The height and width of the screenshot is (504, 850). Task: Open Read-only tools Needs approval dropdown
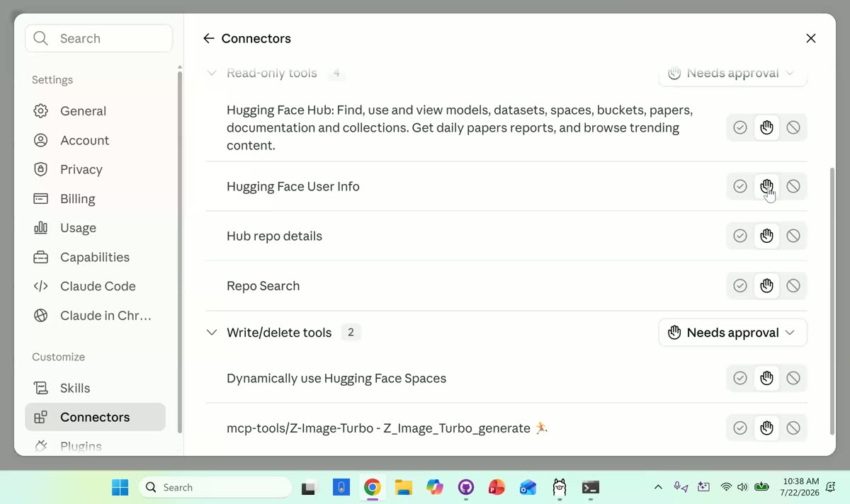732,74
